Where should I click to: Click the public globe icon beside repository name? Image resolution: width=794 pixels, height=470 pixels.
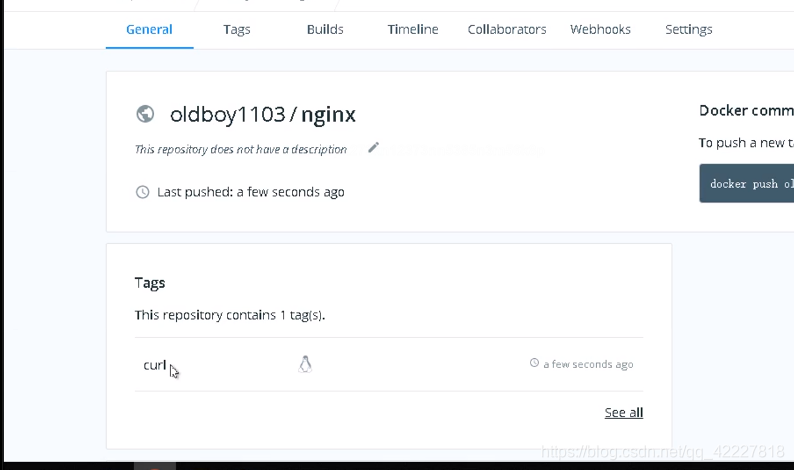pyautogui.click(x=145, y=114)
